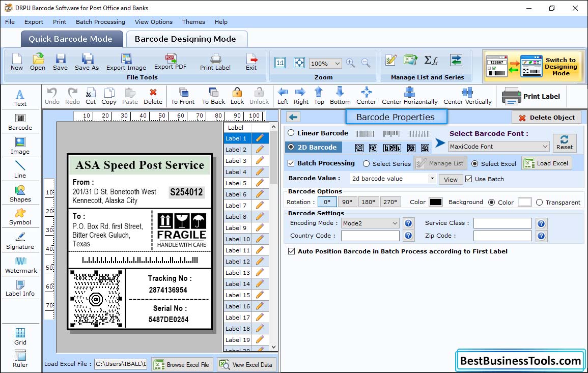Screen dimensions: 588x373
Task: Save the label with the Save icon
Action: [61, 62]
